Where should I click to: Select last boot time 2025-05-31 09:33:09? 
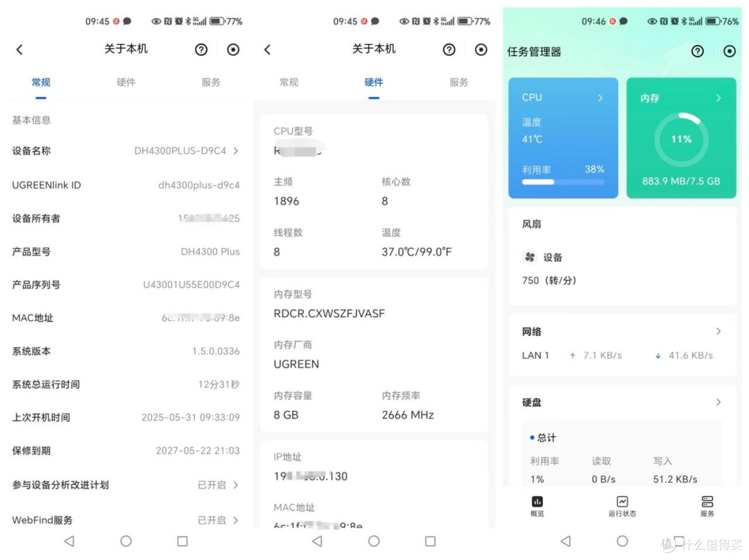pyautogui.click(x=191, y=418)
